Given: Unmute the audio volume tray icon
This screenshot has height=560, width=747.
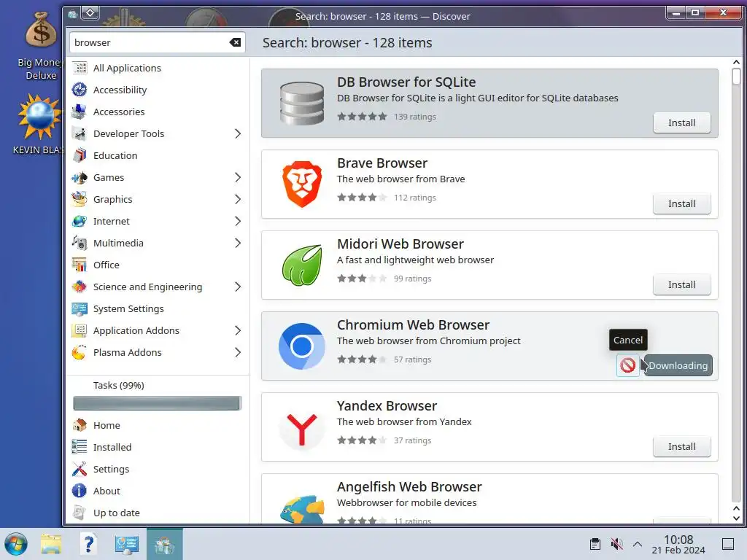Looking at the screenshot, I should 616,544.
